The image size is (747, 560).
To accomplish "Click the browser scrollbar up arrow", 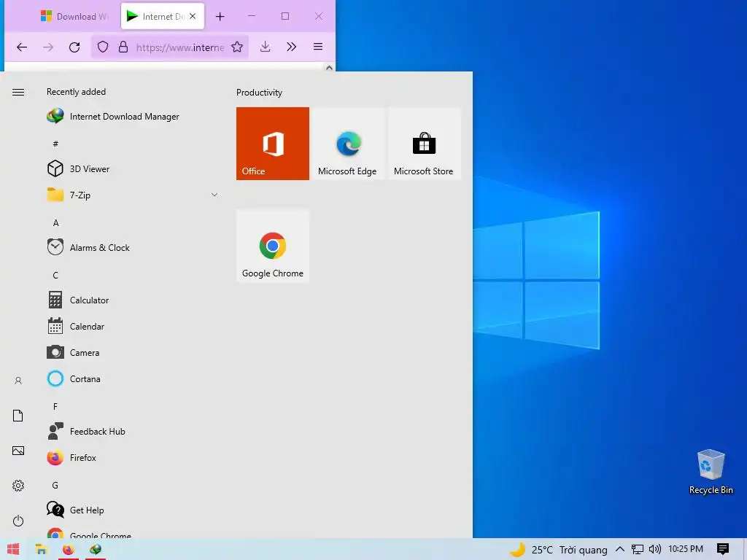I will [x=329, y=68].
